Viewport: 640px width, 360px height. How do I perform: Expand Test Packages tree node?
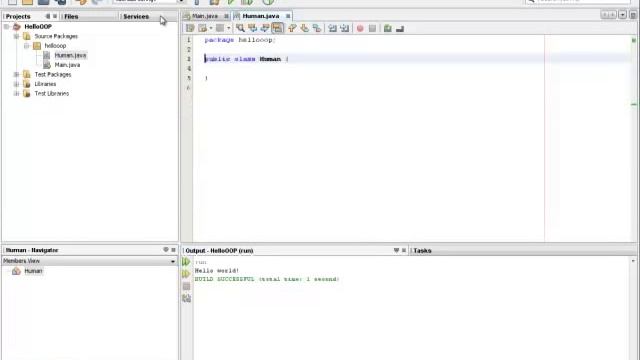click(x=16, y=74)
